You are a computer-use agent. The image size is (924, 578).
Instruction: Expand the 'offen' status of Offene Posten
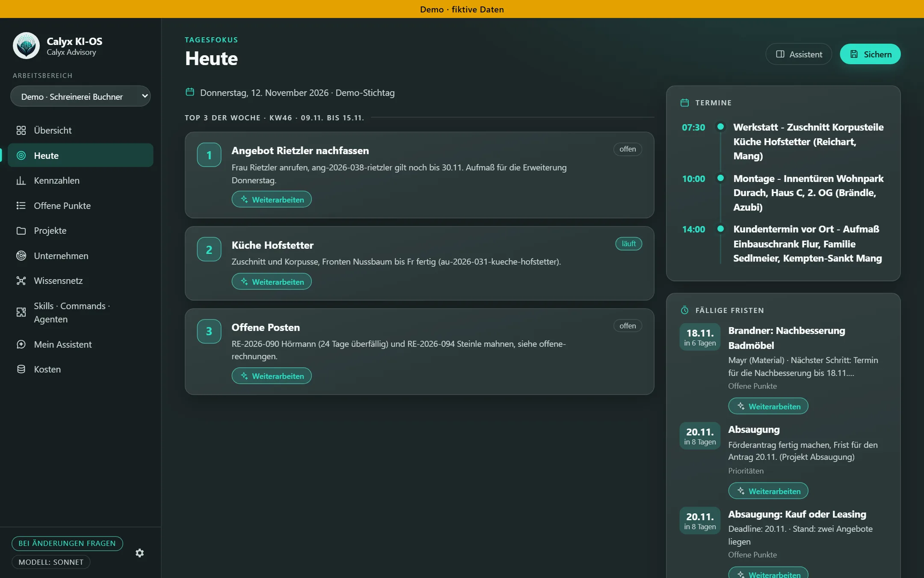[628, 326]
